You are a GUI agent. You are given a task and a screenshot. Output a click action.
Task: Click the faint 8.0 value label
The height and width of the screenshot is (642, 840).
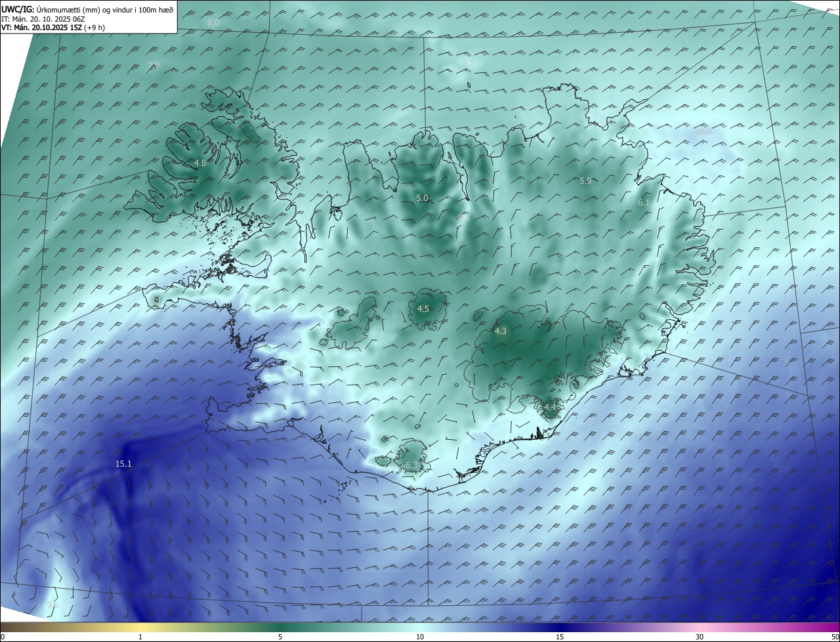click(213, 23)
